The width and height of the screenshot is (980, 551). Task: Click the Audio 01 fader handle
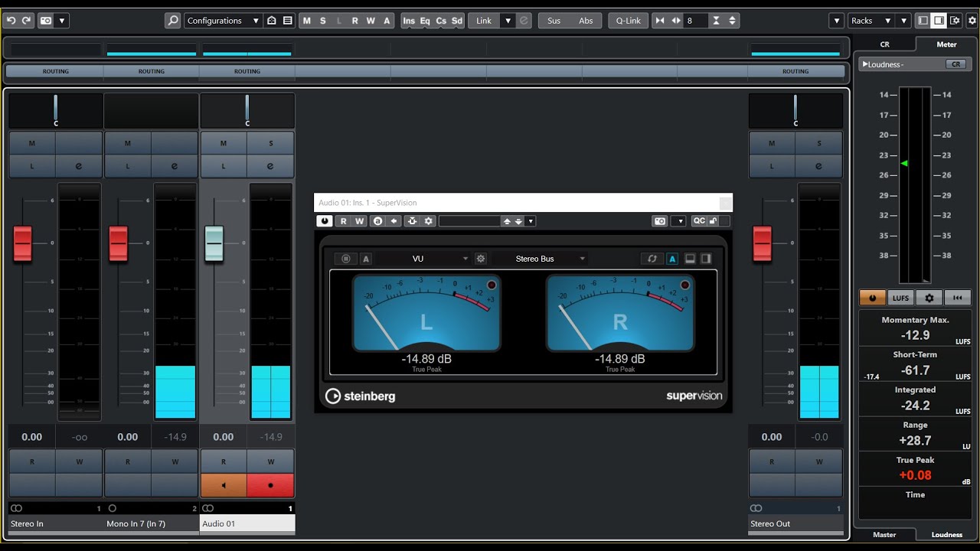214,243
